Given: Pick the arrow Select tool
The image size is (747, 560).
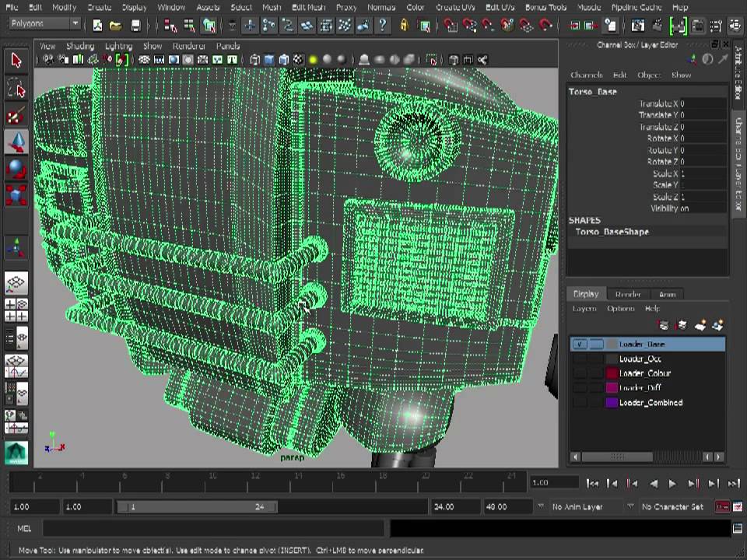Looking at the screenshot, I should [16, 61].
